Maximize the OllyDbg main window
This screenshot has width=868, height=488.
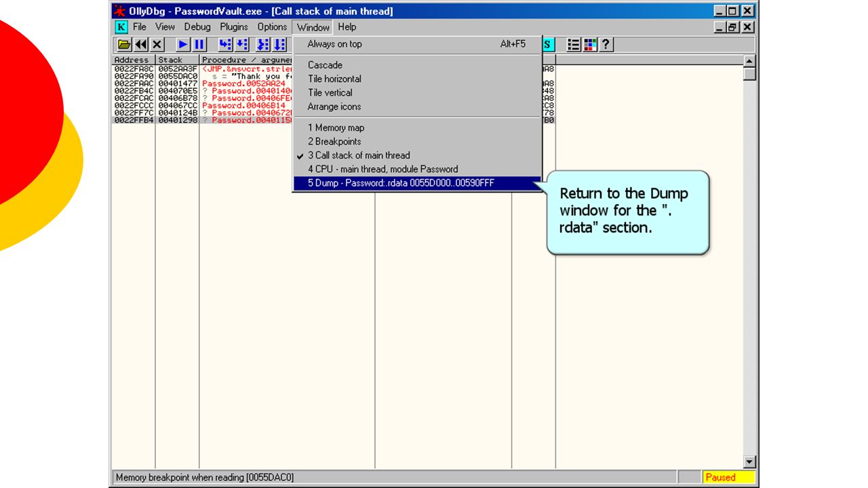click(732, 11)
